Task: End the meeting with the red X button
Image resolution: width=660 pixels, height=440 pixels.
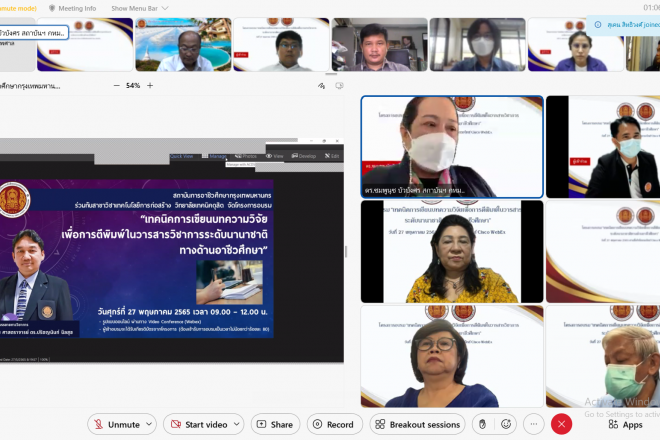Action: [x=562, y=424]
